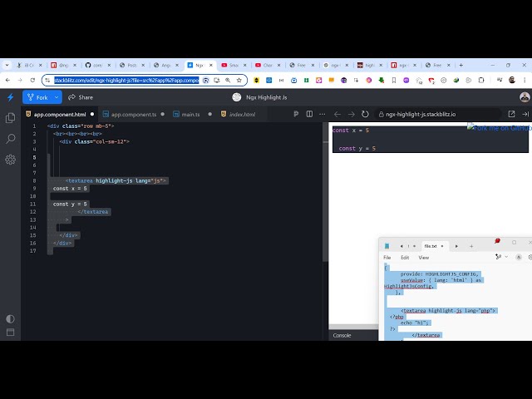The width and height of the screenshot is (532, 399).
Task: Click the StackBlitz lightning bolt logo
Action: tap(10, 97)
